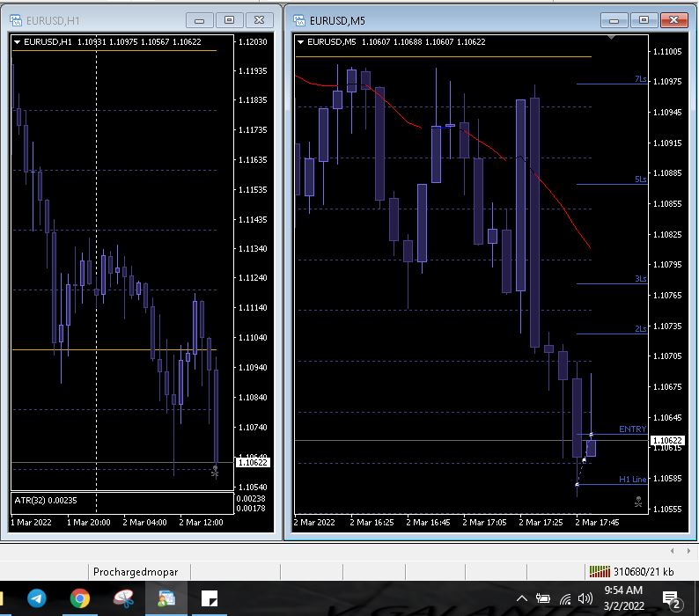Open the Snipping Tool taskbar icon

pyautogui.click(x=123, y=598)
